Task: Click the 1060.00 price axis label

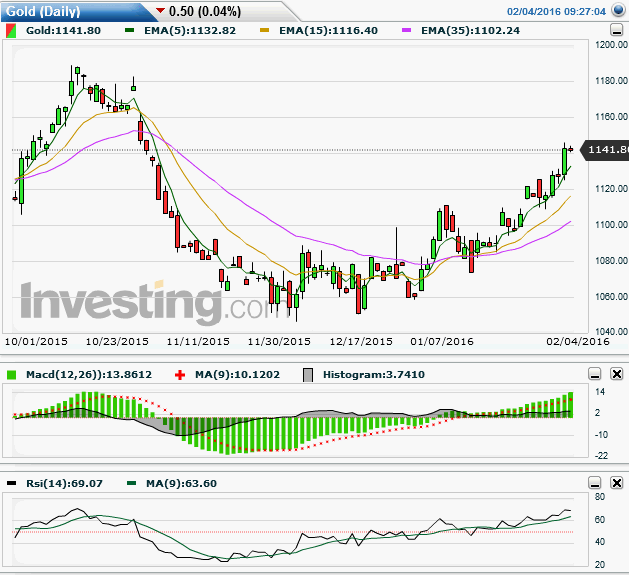Action: click(611, 296)
